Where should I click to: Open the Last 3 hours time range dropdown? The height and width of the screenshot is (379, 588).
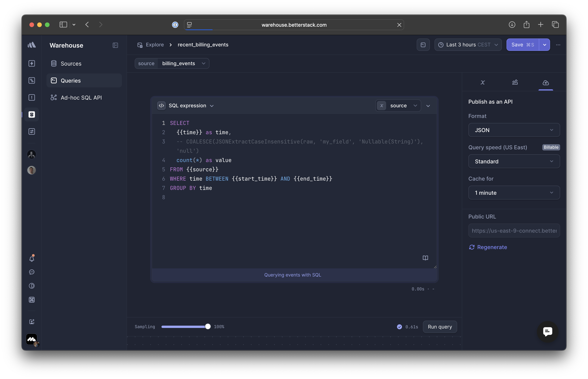(468, 45)
